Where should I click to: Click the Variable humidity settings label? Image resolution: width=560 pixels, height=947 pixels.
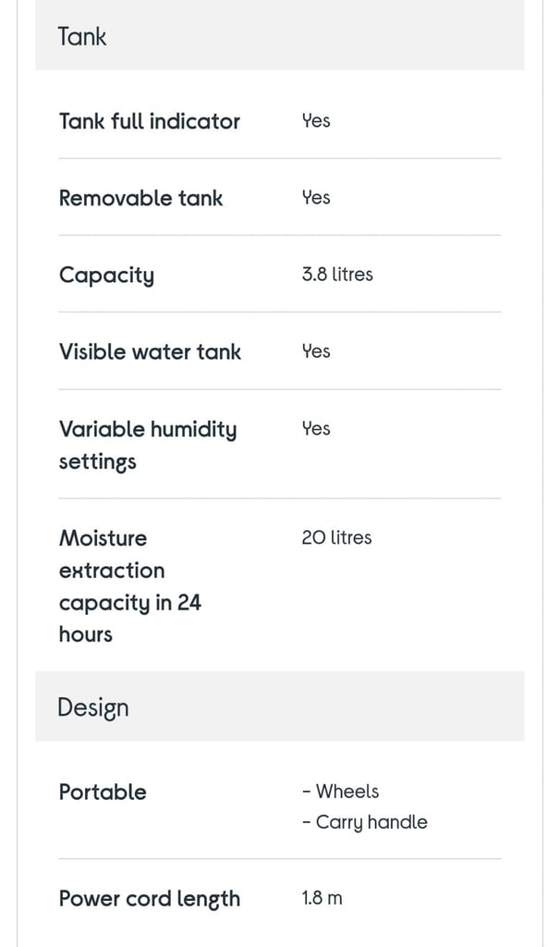pyautogui.click(x=148, y=445)
